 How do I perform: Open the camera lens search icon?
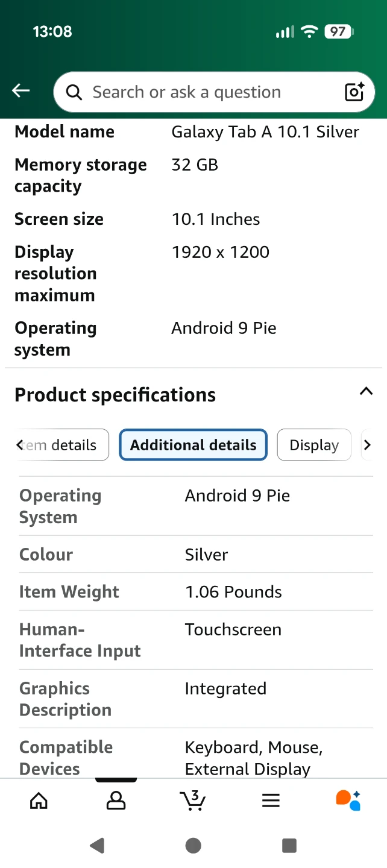[354, 92]
